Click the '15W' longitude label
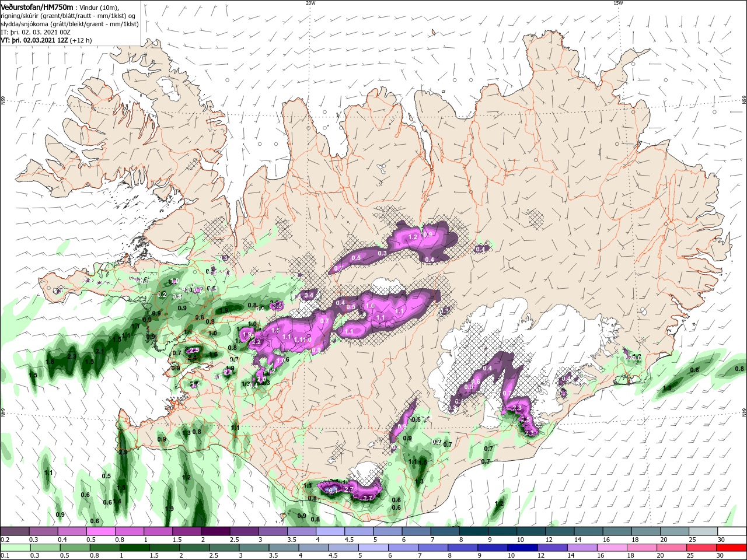The width and height of the screenshot is (747, 560). coord(618,3)
